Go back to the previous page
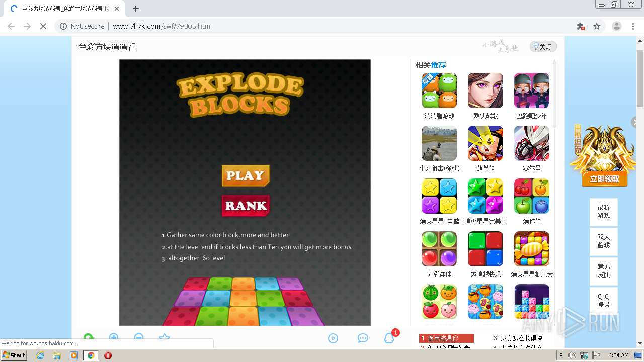 pos(11,26)
